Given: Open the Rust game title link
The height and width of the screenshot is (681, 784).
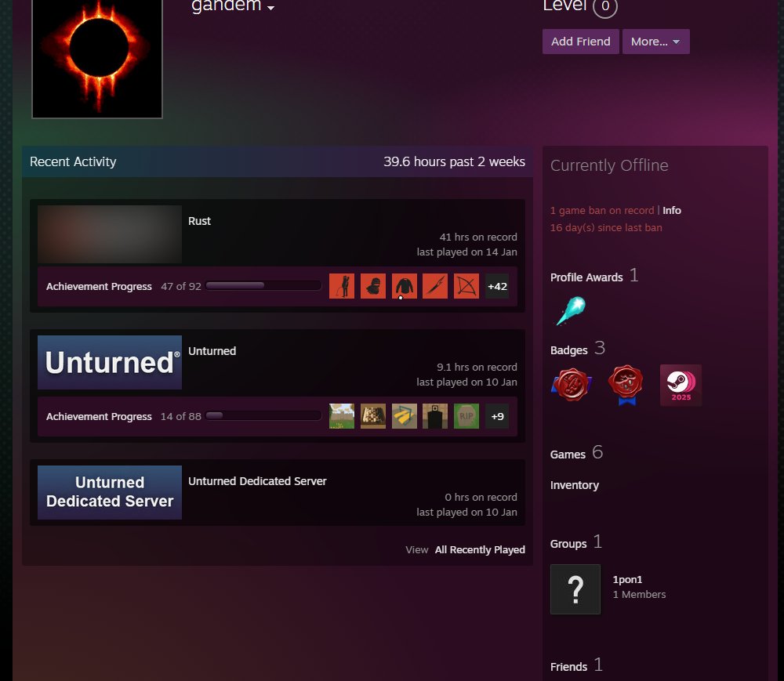Looking at the screenshot, I should tap(199, 221).
